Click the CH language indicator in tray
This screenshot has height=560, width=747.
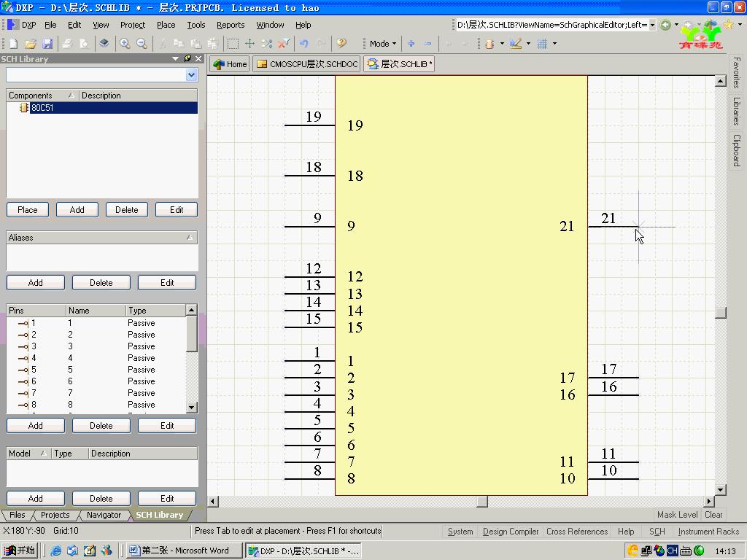pos(672,551)
